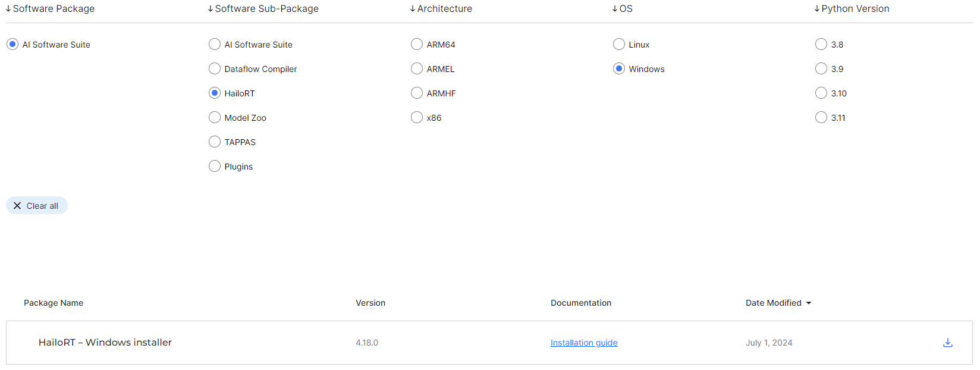Choose x86 architecture radio button

(x=417, y=118)
